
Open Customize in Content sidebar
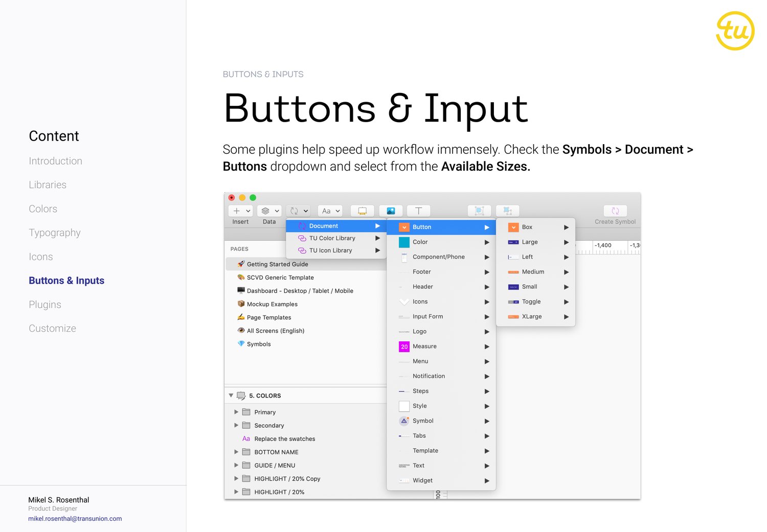[52, 329]
